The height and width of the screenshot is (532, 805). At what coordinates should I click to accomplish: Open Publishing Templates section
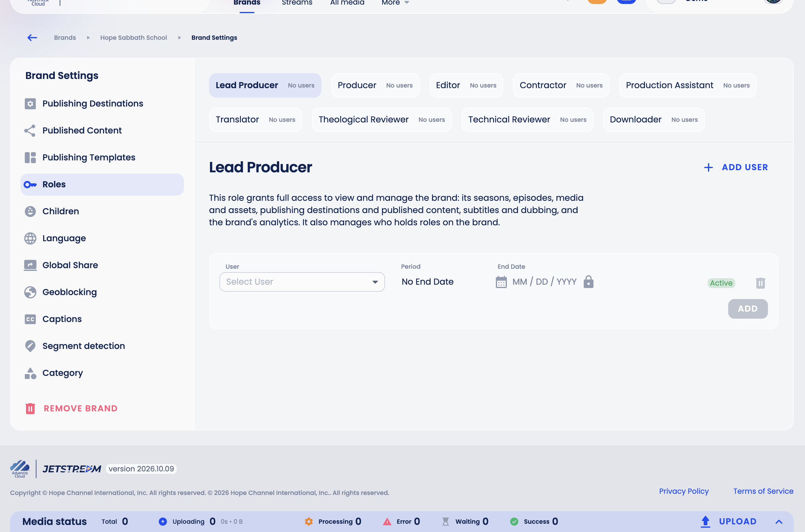coord(102,157)
